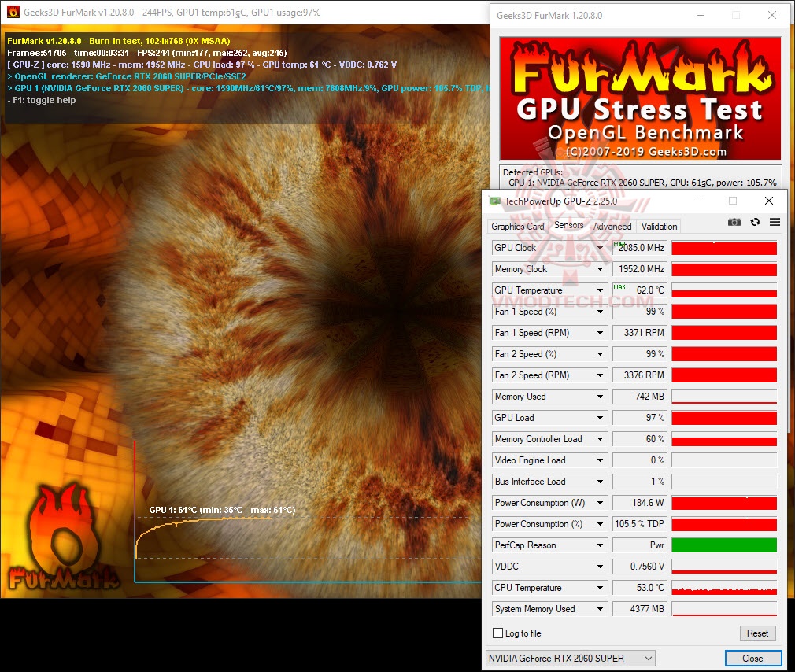
Task: Click the 4377 MB System Memory value
Action: 639,609
